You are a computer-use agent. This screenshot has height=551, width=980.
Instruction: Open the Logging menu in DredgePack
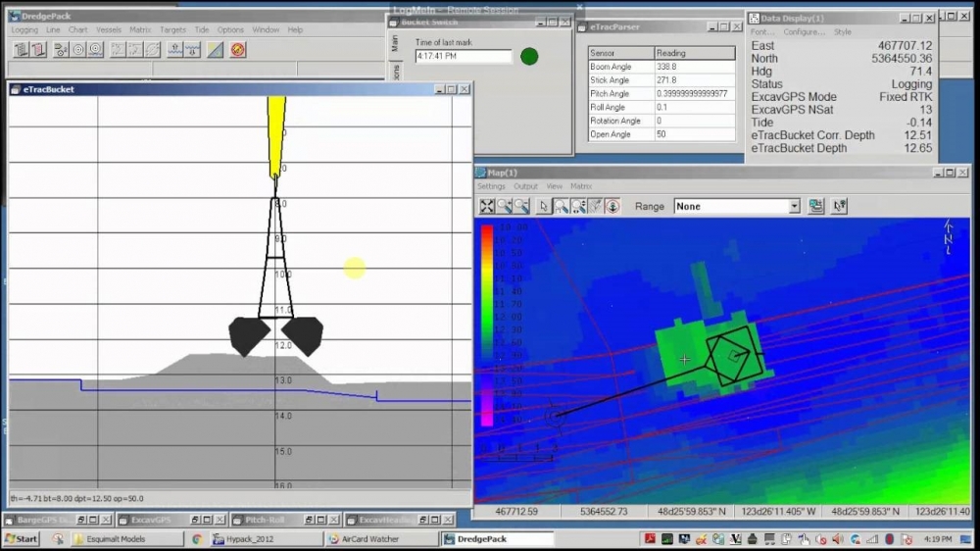[x=24, y=29]
